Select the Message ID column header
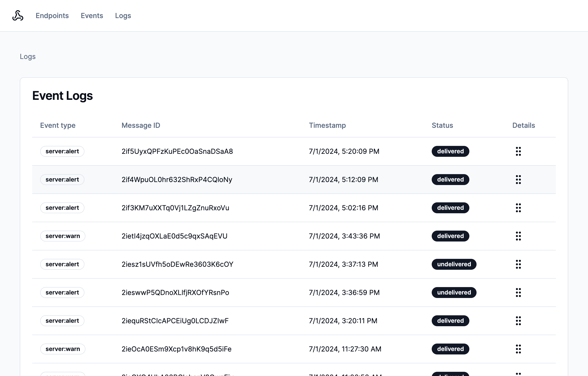Image resolution: width=588 pixels, height=376 pixels. click(x=141, y=125)
